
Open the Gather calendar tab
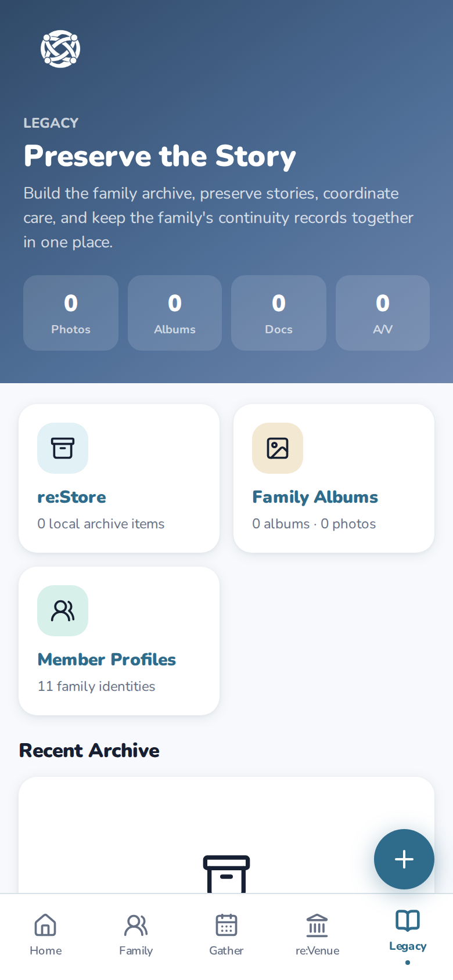coord(227,935)
